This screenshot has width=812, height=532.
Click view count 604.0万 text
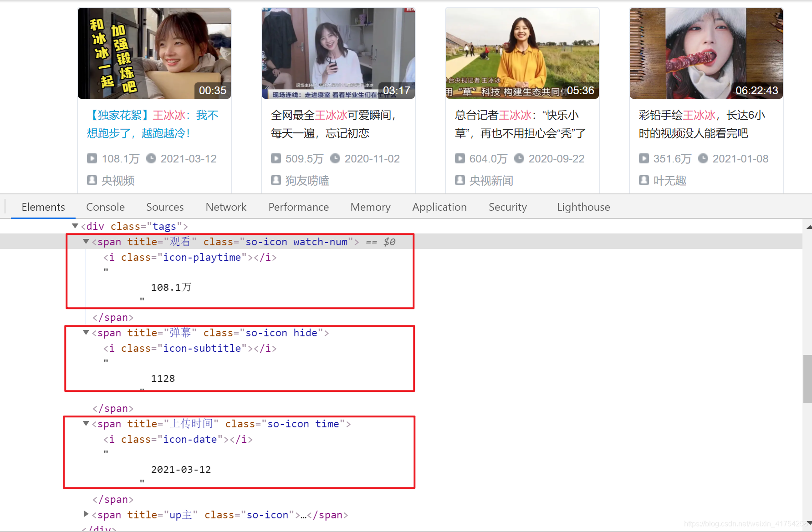click(x=488, y=159)
